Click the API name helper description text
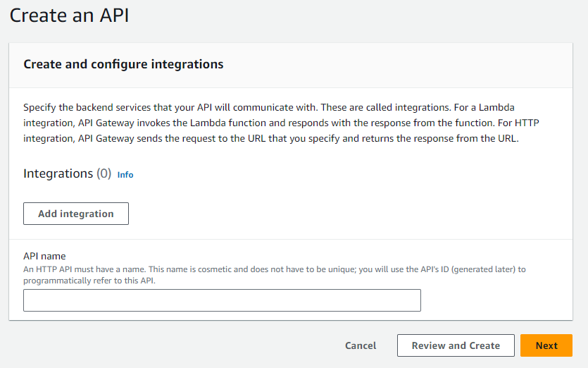The height and width of the screenshot is (368, 588). [275, 275]
